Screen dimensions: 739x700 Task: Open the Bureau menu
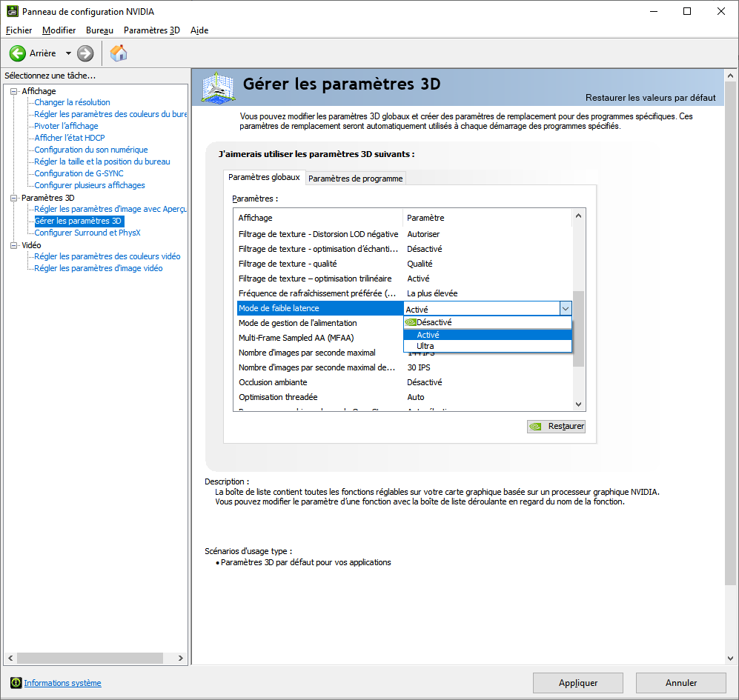point(99,30)
